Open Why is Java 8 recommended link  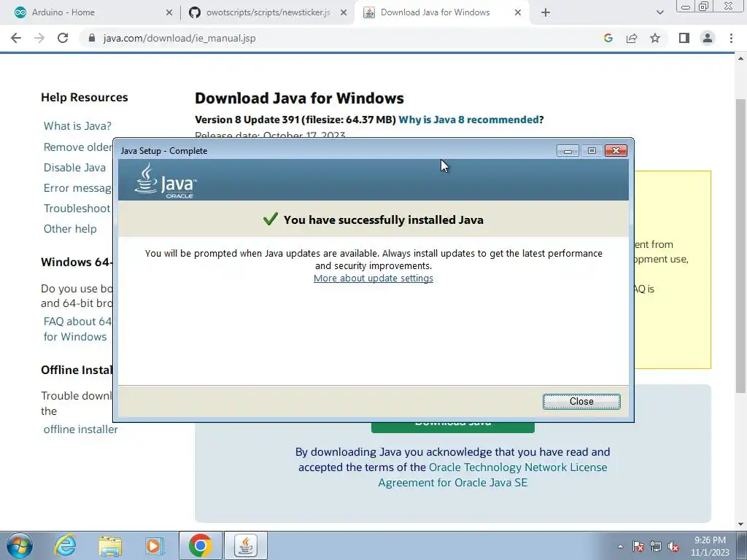pos(469,120)
